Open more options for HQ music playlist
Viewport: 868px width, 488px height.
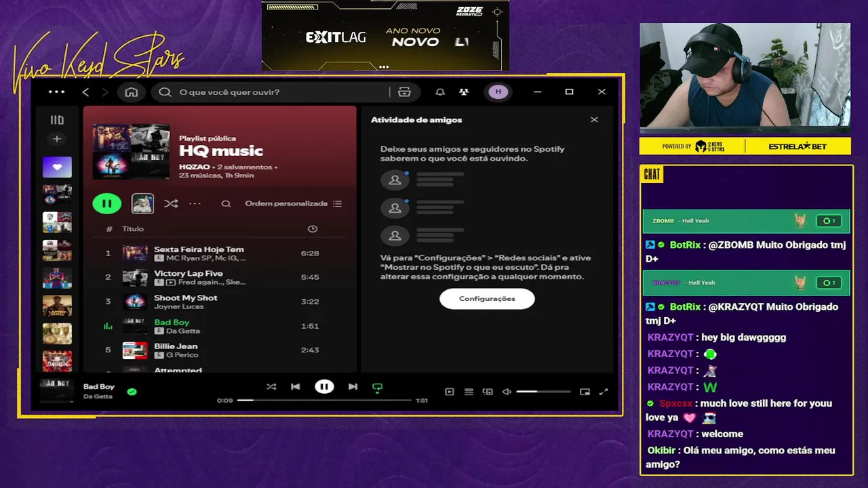click(x=195, y=203)
